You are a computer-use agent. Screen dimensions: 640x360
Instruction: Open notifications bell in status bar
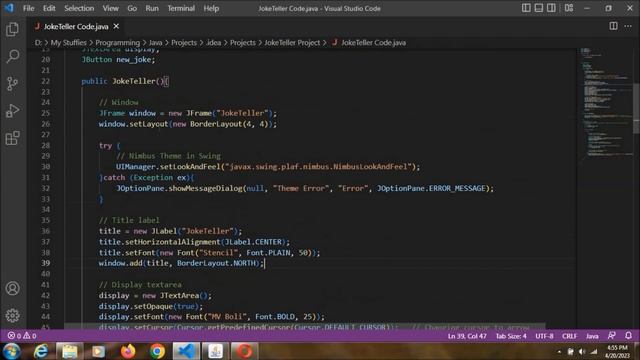click(629, 336)
